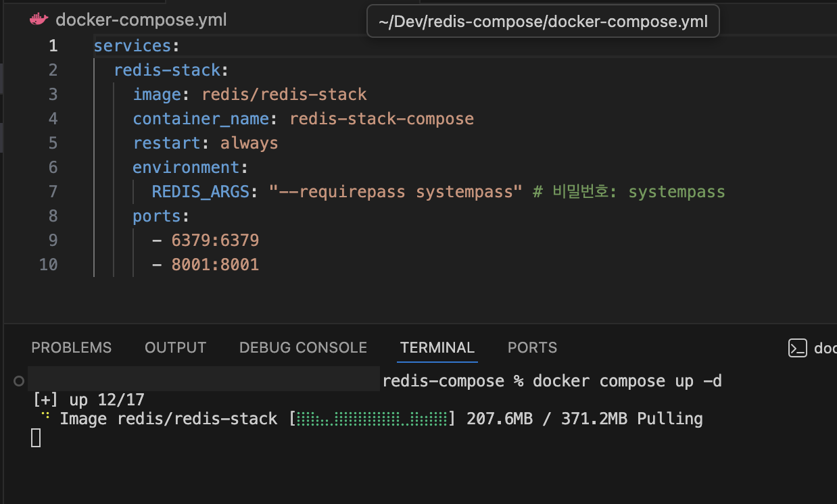The image size is (837, 504).
Task: Click the Docker whale file icon
Action: tap(39, 20)
